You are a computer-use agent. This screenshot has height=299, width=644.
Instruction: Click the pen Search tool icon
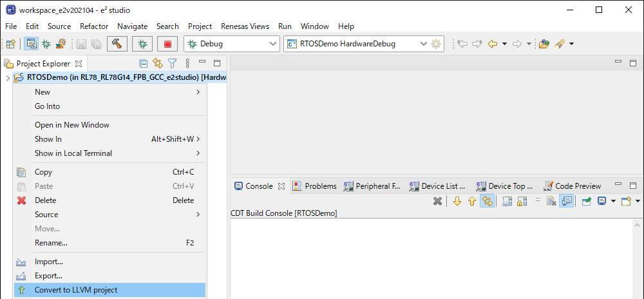[558, 44]
